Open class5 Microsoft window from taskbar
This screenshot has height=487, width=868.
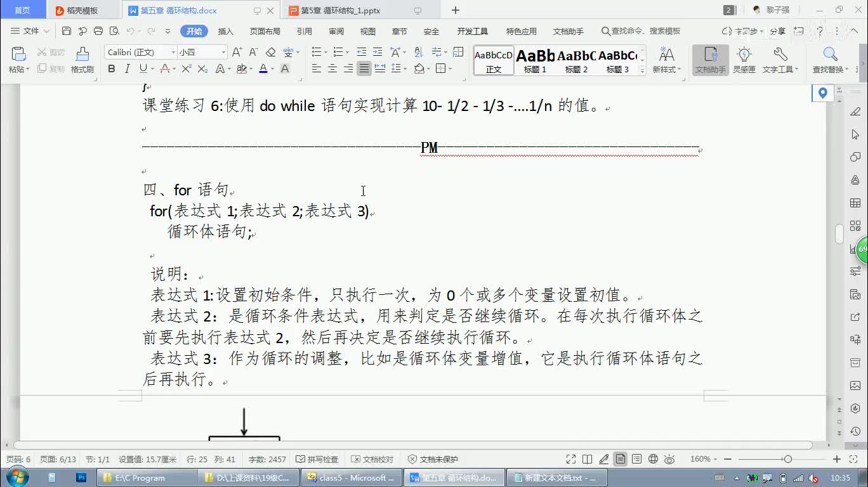[351, 477]
